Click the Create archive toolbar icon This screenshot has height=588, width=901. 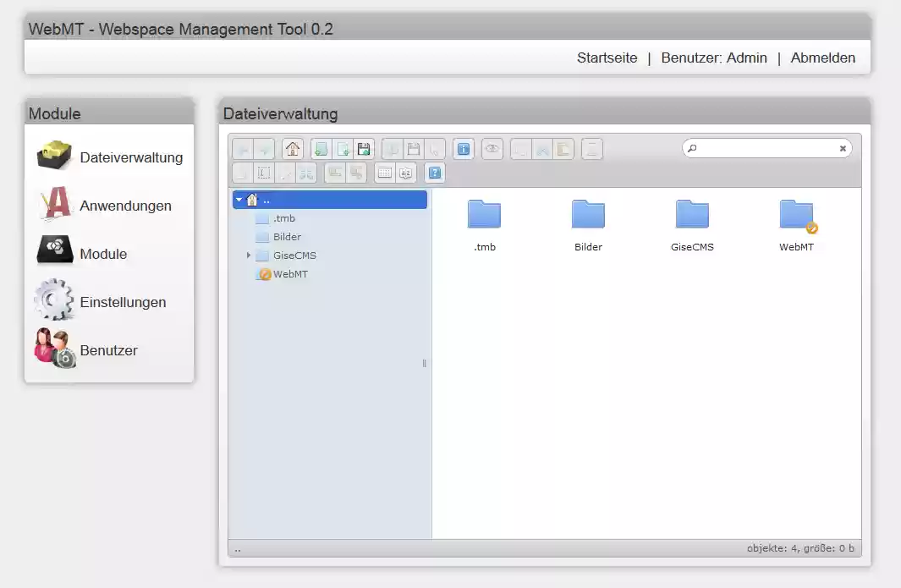356,173
